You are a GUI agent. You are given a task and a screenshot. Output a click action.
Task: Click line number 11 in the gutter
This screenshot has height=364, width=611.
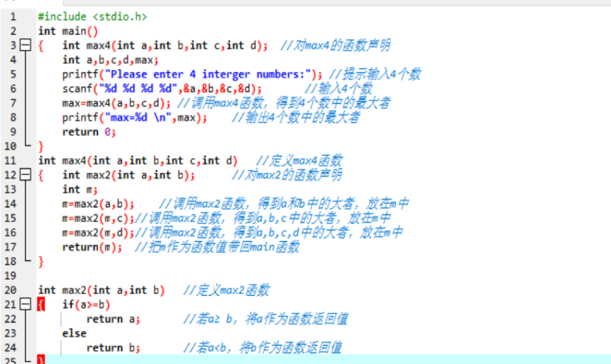click(x=10, y=160)
